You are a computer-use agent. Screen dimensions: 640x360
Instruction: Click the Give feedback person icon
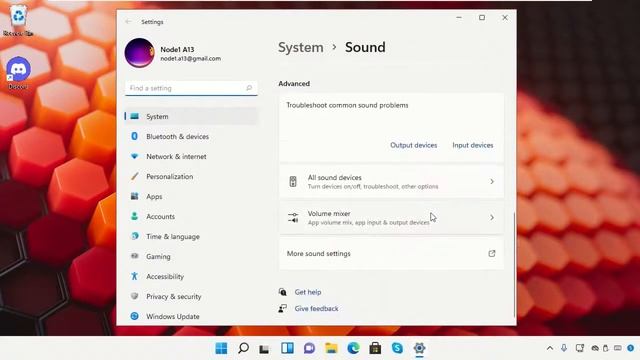pos(282,309)
